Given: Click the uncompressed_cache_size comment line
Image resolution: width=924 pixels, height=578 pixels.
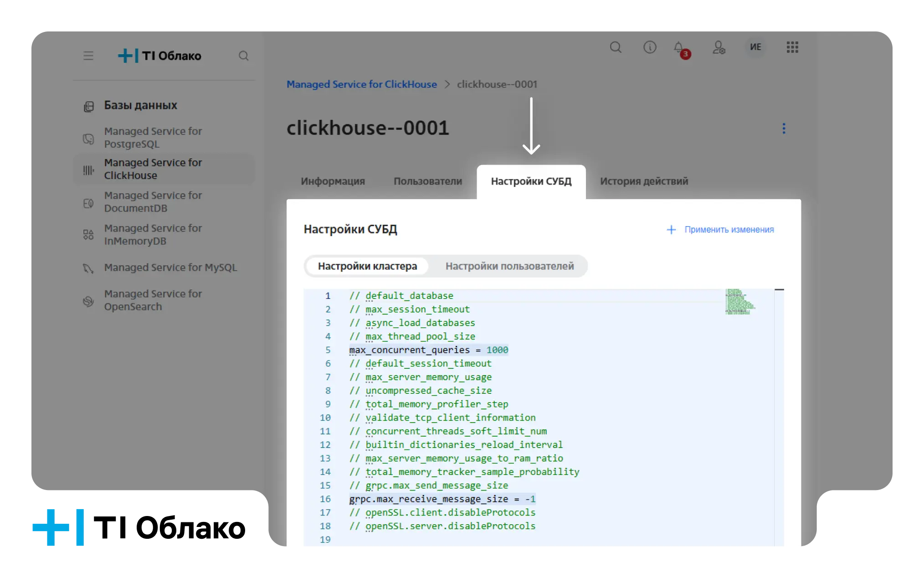Looking at the screenshot, I should point(420,391).
